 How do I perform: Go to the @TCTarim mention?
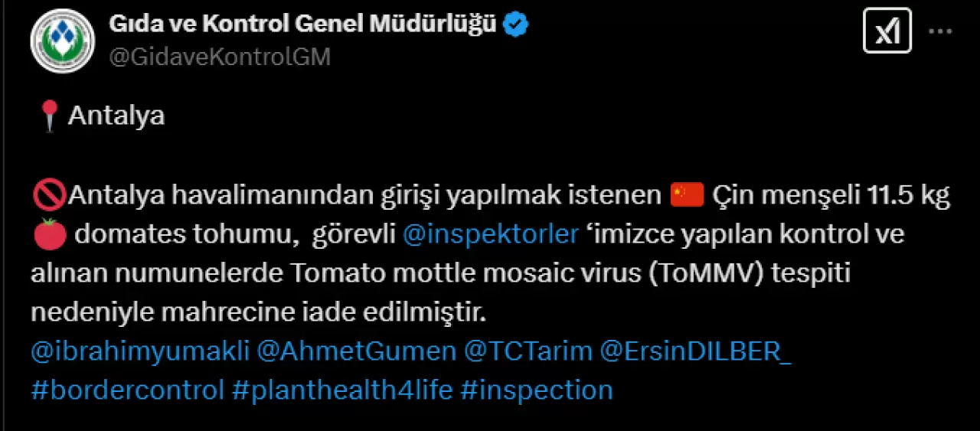(528, 351)
